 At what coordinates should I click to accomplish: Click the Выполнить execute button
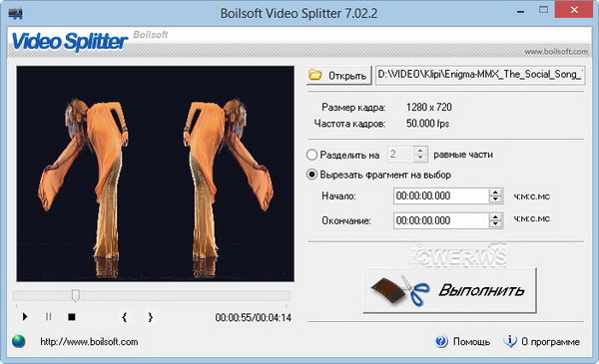(449, 290)
